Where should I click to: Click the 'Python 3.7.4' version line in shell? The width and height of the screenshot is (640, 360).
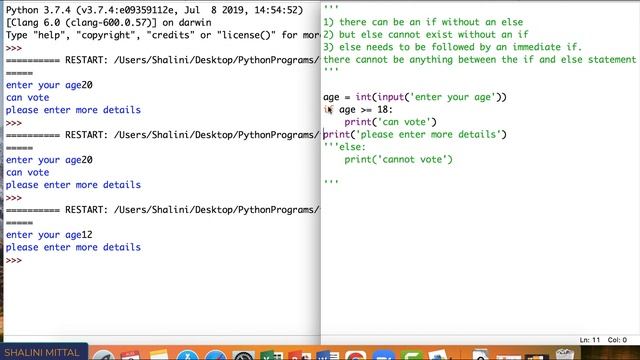pyautogui.click(x=154, y=10)
